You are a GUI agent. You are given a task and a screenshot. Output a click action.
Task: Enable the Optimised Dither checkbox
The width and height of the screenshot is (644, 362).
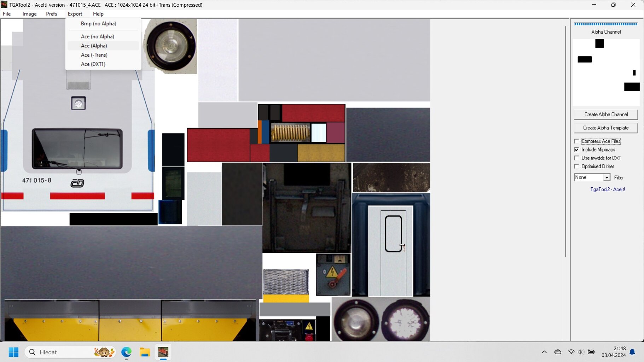[577, 167]
